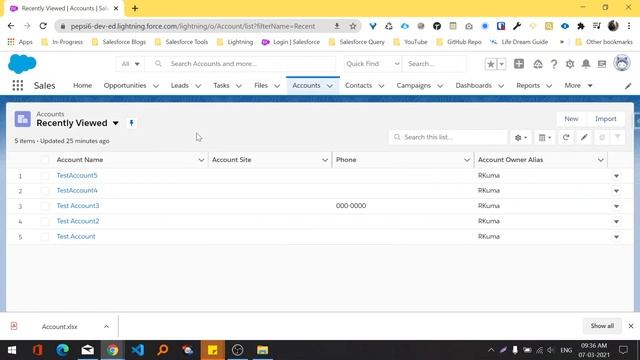
Task: Open display as table dropdown
Action: coord(544,138)
